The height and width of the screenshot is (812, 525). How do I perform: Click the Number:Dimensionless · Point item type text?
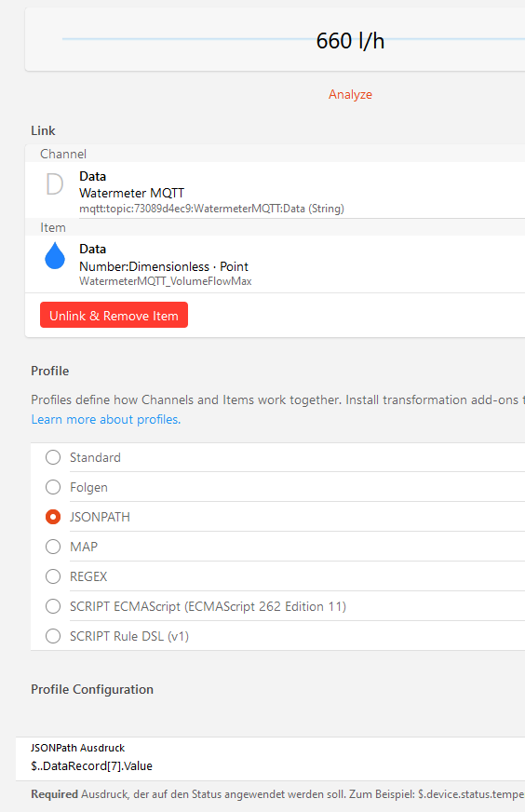coord(164,266)
